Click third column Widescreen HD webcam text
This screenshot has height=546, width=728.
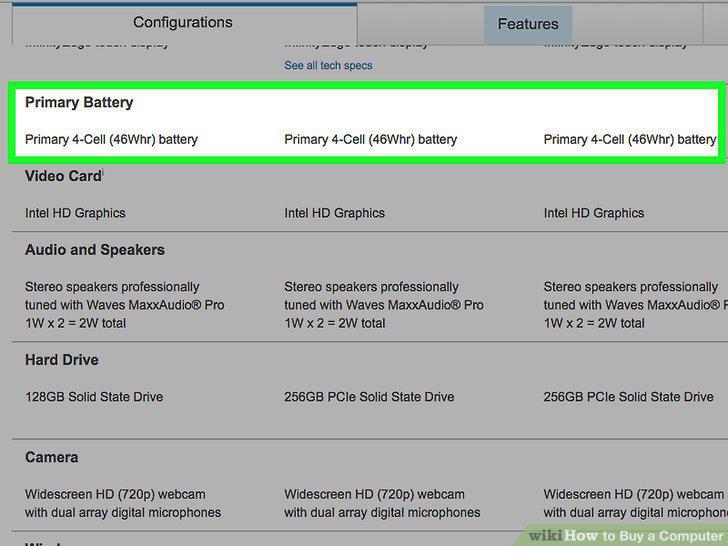coord(636,503)
